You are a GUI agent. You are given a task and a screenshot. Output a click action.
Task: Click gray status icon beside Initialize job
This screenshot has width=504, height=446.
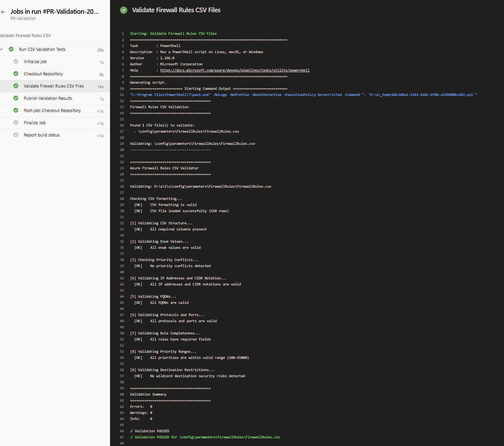pyautogui.click(x=16, y=62)
